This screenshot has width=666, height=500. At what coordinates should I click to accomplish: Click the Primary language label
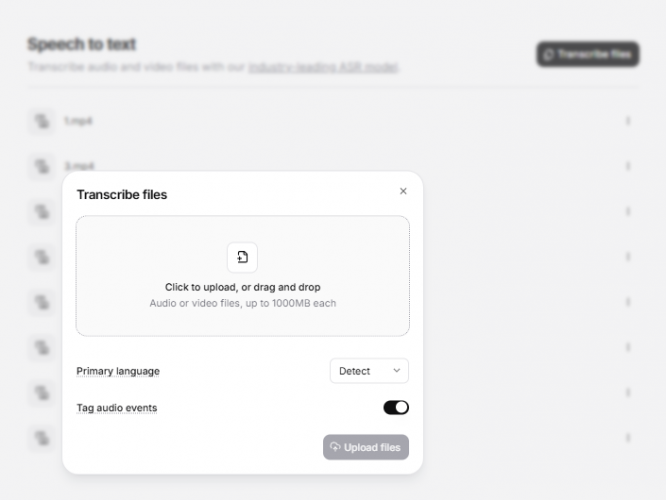pyautogui.click(x=118, y=371)
